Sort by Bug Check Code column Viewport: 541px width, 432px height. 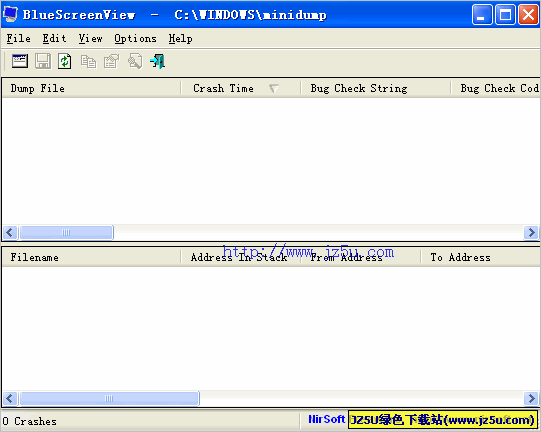click(x=495, y=88)
